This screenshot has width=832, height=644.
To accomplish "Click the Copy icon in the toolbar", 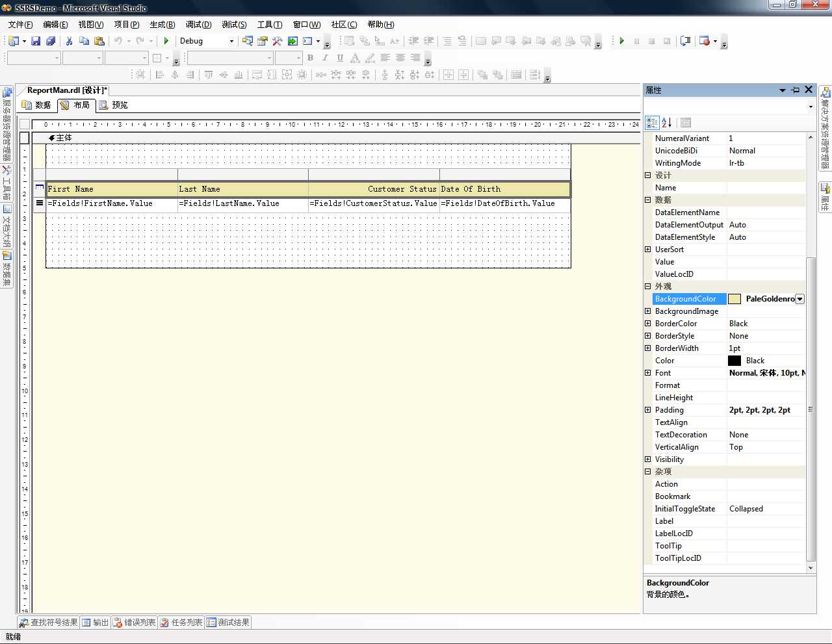I will pos(84,41).
